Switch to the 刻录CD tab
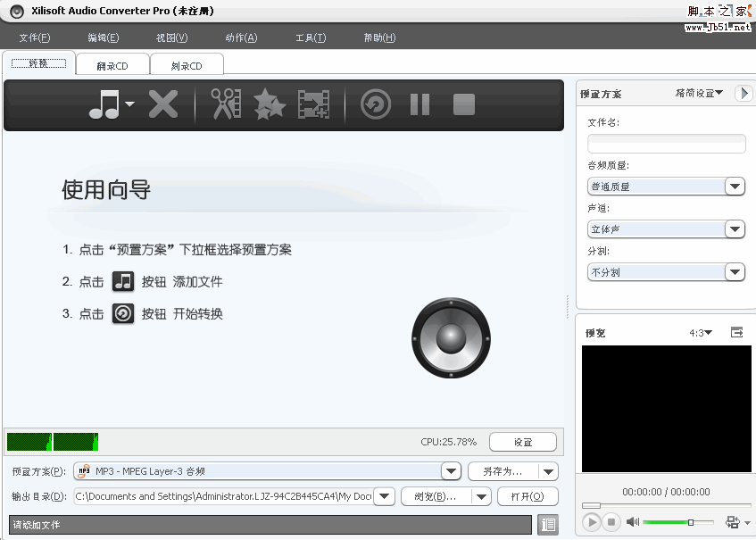The height and width of the screenshot is (540, 756). (187, 65)
